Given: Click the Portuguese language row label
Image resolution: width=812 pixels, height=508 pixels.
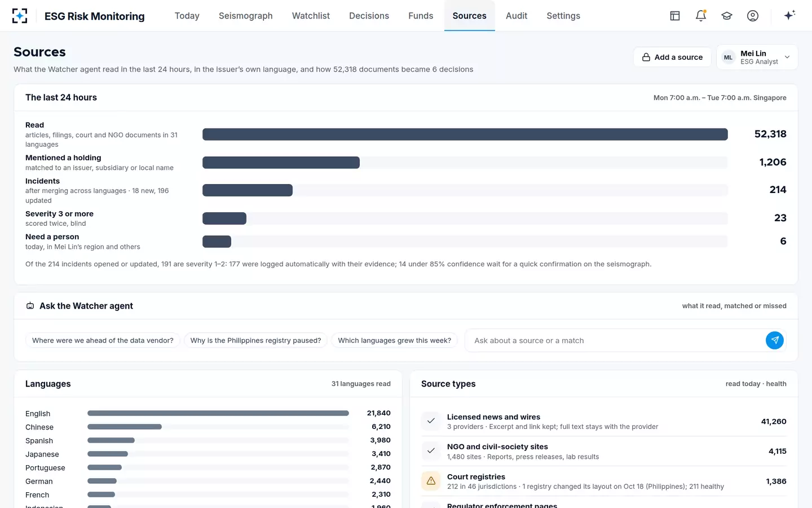Looking at the screenshot, I should [x=45, y=468].
